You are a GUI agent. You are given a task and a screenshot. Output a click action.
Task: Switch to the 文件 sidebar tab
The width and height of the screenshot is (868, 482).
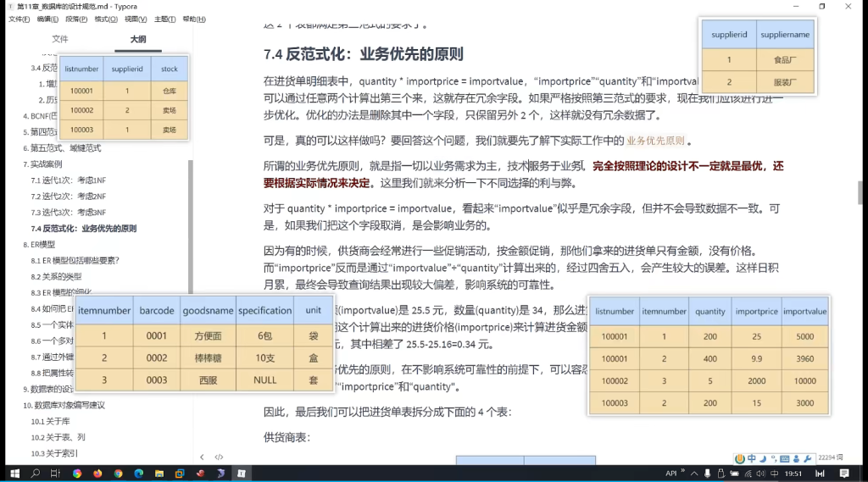[x=60, y=39]
